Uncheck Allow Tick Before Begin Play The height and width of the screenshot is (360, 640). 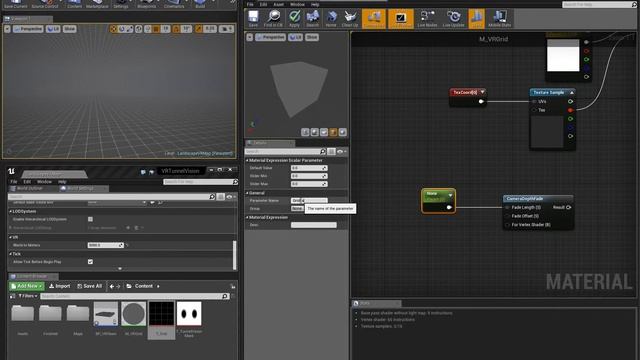pyautogui.click(x=90, y=262)
